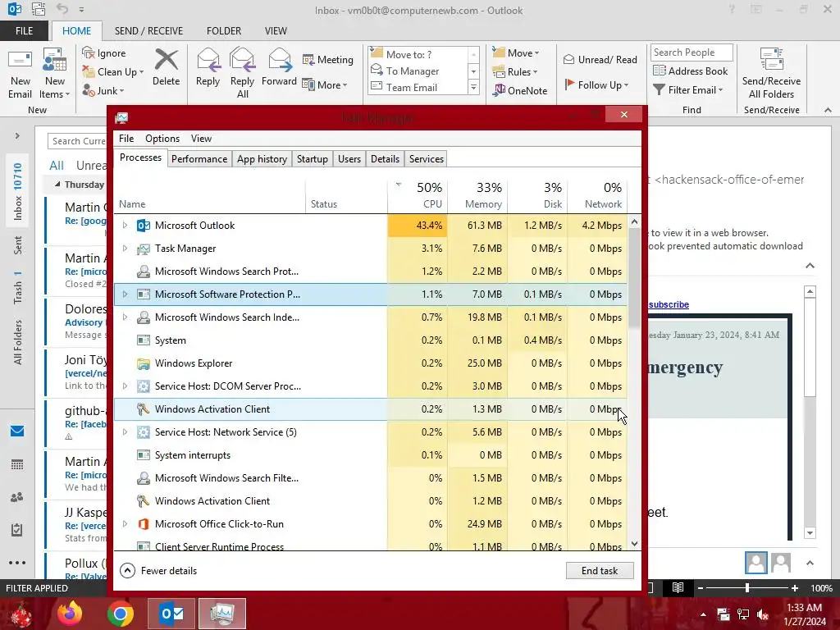Click the three-dots navigation options icon
Image resolution: width=840 pixels, height=630 pixels.
click(x=17, y=563)
